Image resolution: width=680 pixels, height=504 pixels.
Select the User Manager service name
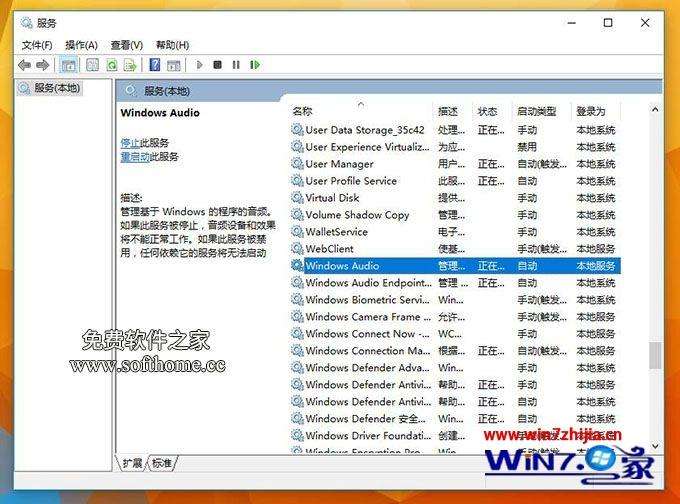tap(339, 164)
